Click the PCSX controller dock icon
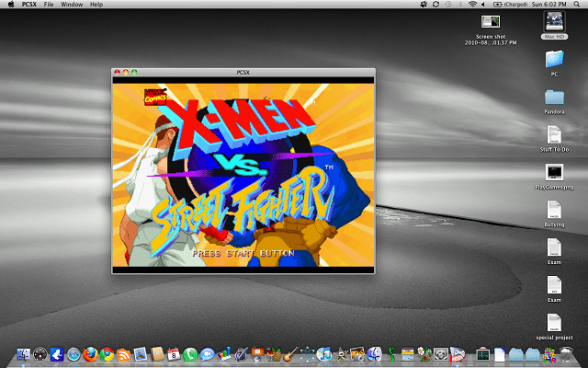This screenshot has width=588, height=368. point(458,354)
